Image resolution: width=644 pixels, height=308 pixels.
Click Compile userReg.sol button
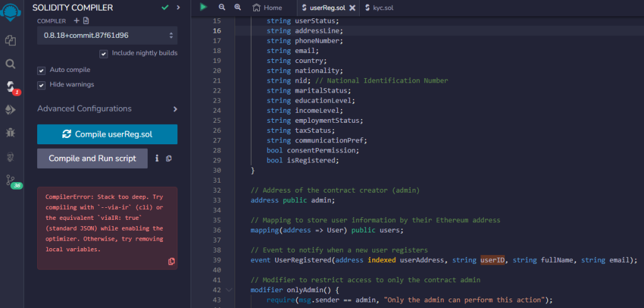click(107, 134)
